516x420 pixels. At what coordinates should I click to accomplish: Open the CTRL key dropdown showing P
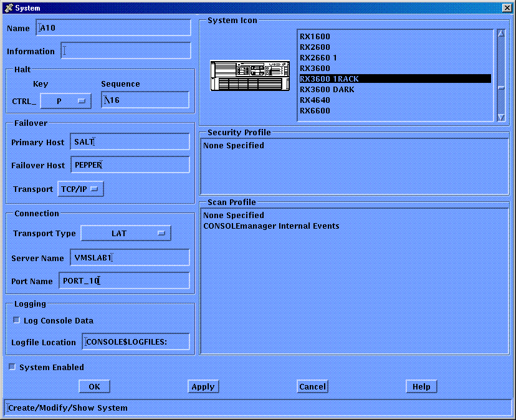pyautogui.click(x=65, y=101)
